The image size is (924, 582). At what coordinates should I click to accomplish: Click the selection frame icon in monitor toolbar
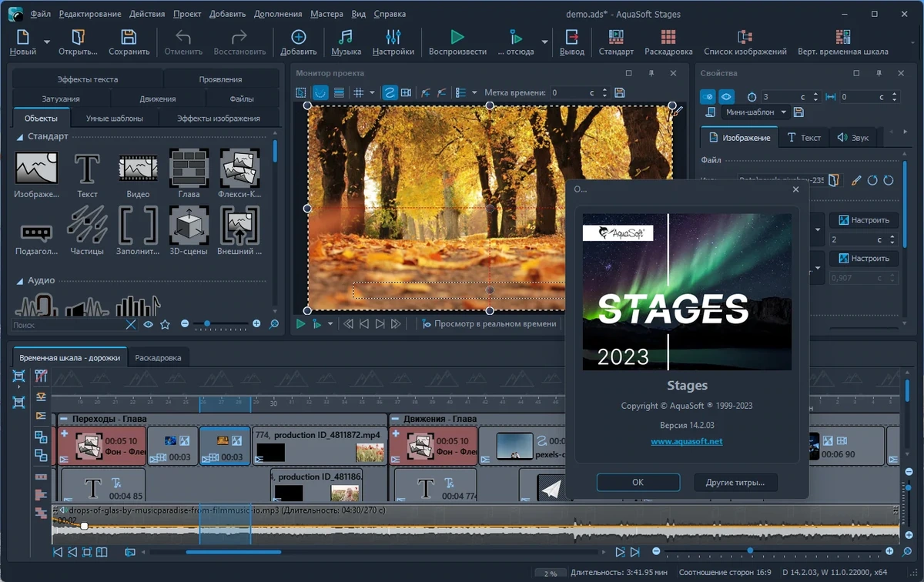click(x=301, y=92)
